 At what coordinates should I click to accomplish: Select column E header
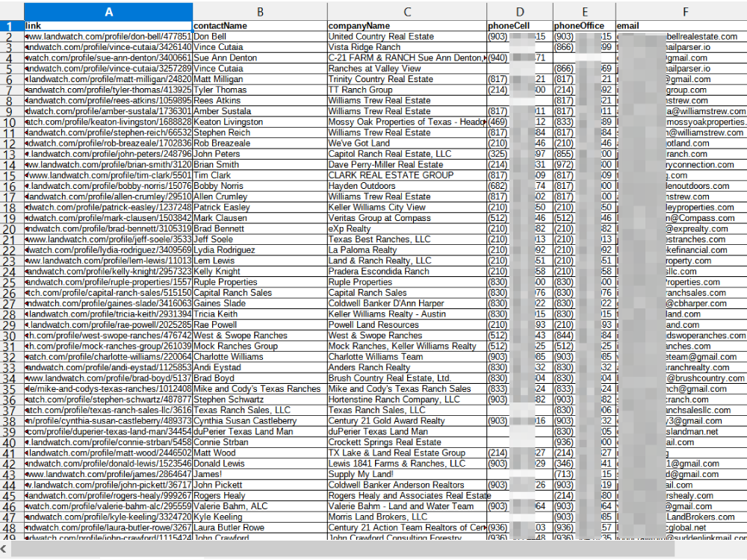584,11
